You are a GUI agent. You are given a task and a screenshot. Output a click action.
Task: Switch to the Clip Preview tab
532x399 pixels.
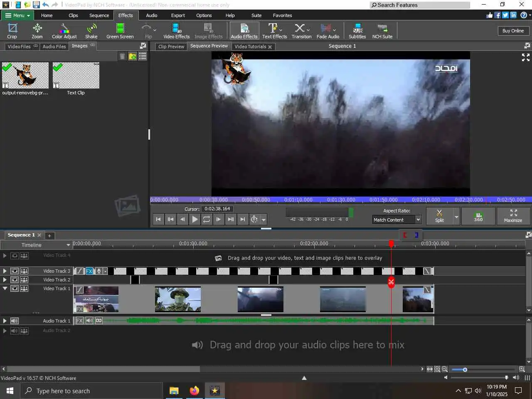[171, 47]
